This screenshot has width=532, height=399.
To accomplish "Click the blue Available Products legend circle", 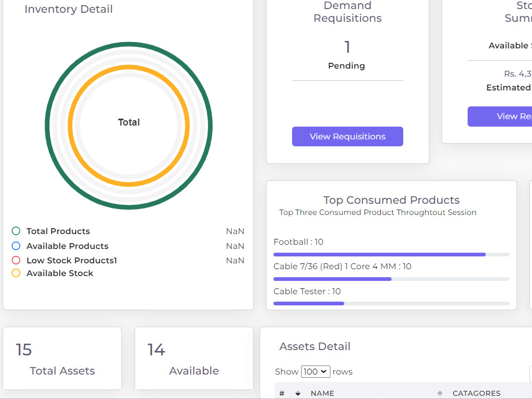I will tap(16, 246).
